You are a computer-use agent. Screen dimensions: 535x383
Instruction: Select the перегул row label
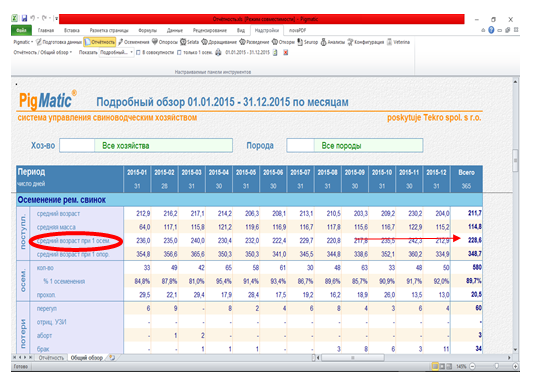tap(47, 309)
